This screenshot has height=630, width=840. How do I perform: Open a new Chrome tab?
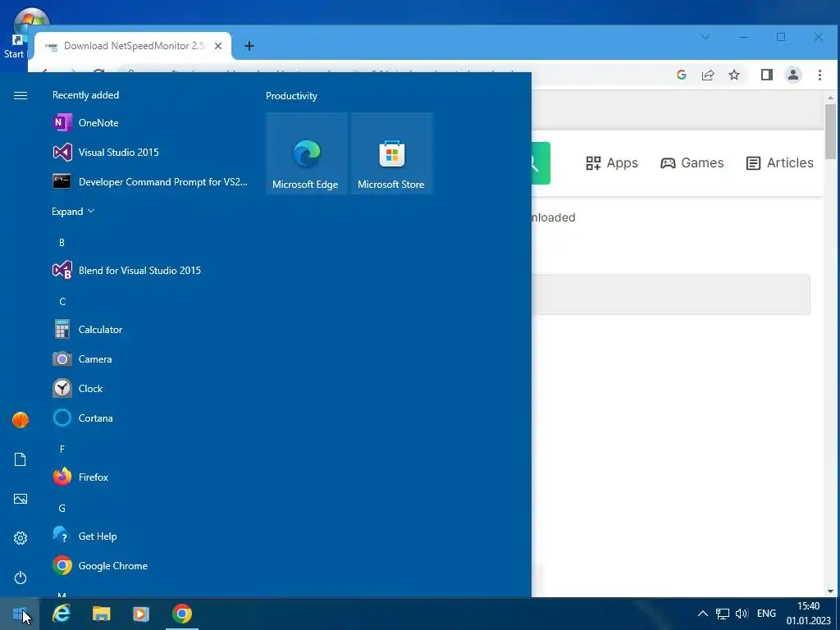point(249,46)
